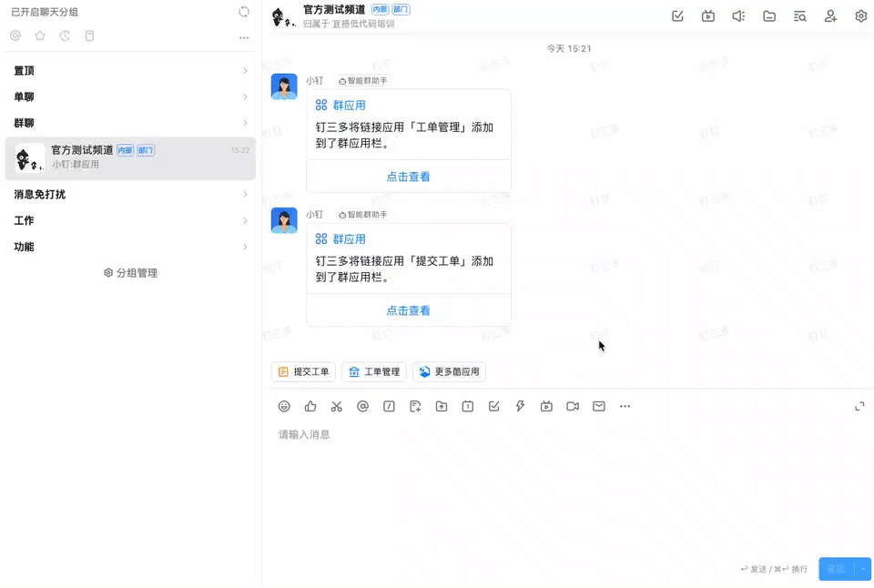Click 归属于 宜搭低代码培训 subtitle
The width and height of the screenshot is (874, 588).
point(349,24)
